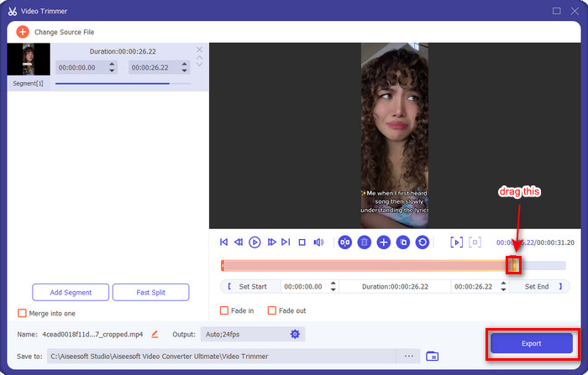Click the split segment icon
Screen dimensions: 588x375
(x=345, y=242)
